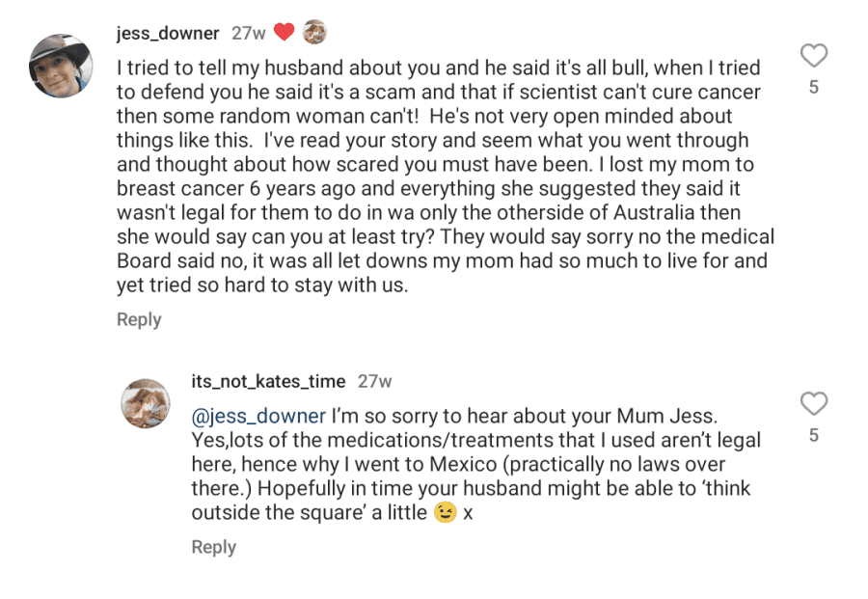Viewport: 868px width, 599px height.
Task: Click the red heart next to 27w
Action: coord(284,32)
